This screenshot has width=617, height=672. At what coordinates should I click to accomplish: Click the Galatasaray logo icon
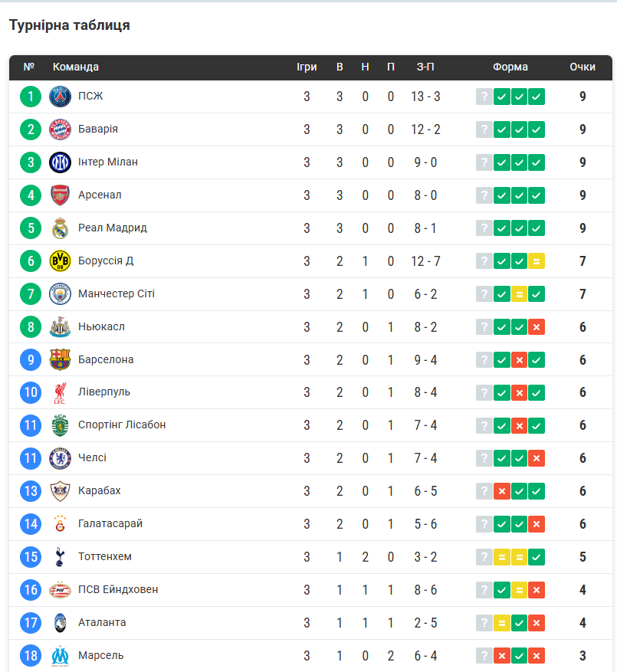pos(60,525)
